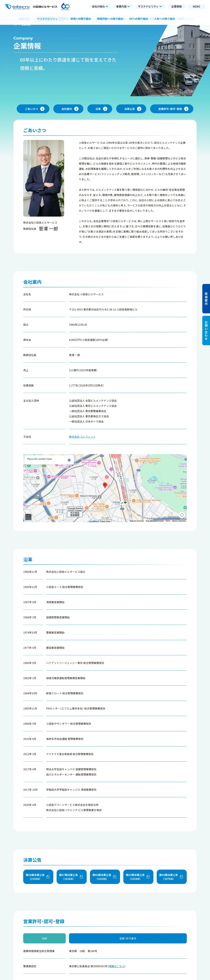Jump to 営業許可・認可・登録 section arrow button
210x980 pixels.
[x=172, y=109]
